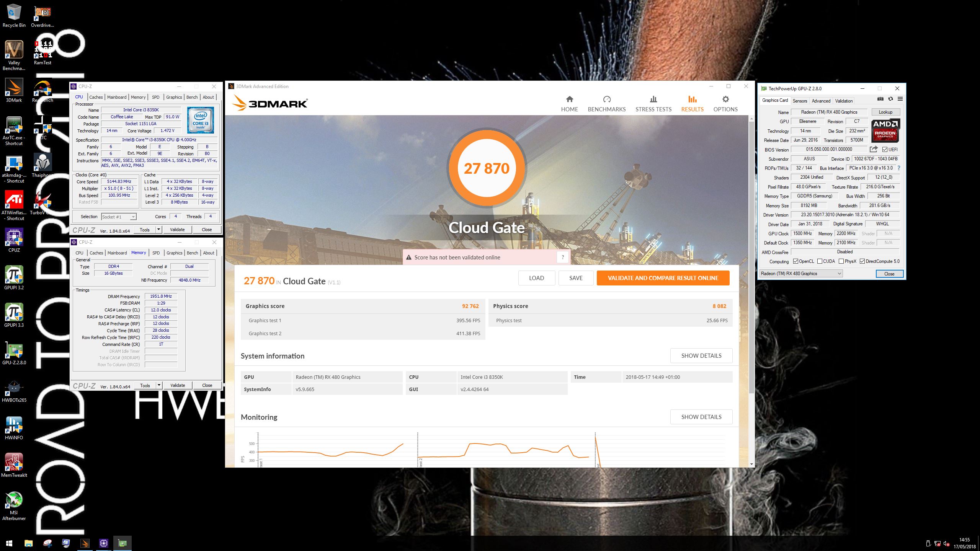The height and width of the screenshot is (551, 980).
Task: Open the GPUPI 3.2 desktop icon
Action: [x=14, y=278]
